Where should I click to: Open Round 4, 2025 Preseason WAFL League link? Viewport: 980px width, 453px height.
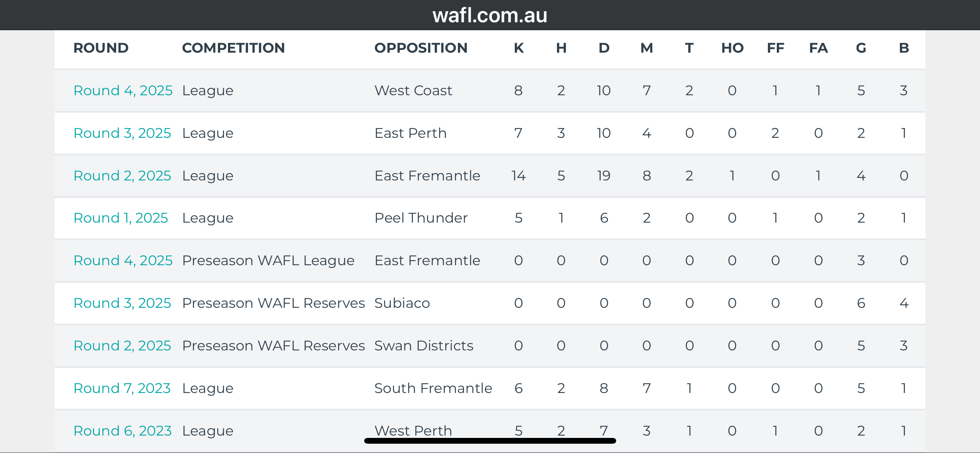point(123,261)
